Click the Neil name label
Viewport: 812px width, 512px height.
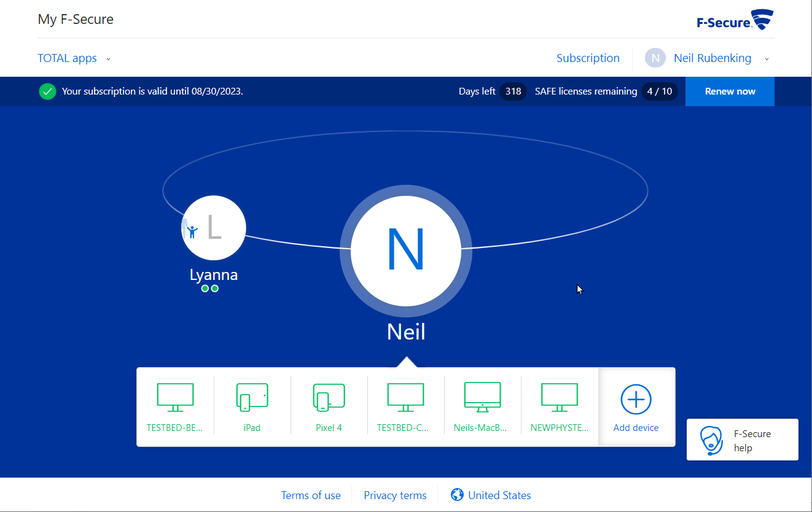406,332
